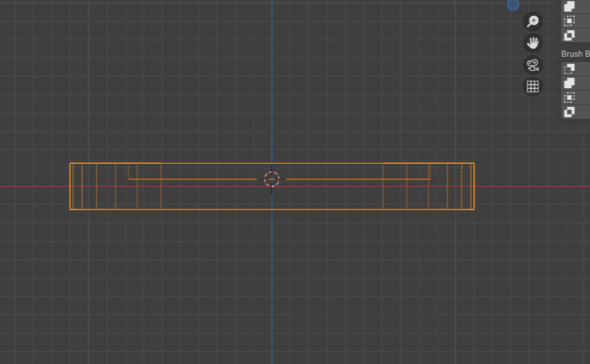Screen dimensions: 590x364
Task: Switch perspective/orthographic with the grid button
Action: 533,87
